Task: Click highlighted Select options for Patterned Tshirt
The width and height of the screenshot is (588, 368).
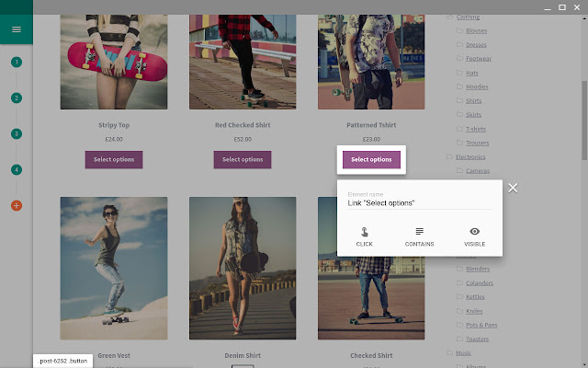Action: pos(371,159)
